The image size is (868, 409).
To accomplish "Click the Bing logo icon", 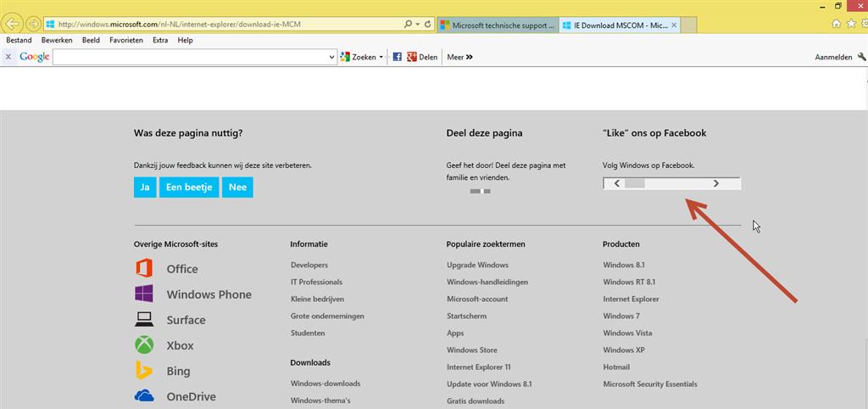I will (144, 370).
